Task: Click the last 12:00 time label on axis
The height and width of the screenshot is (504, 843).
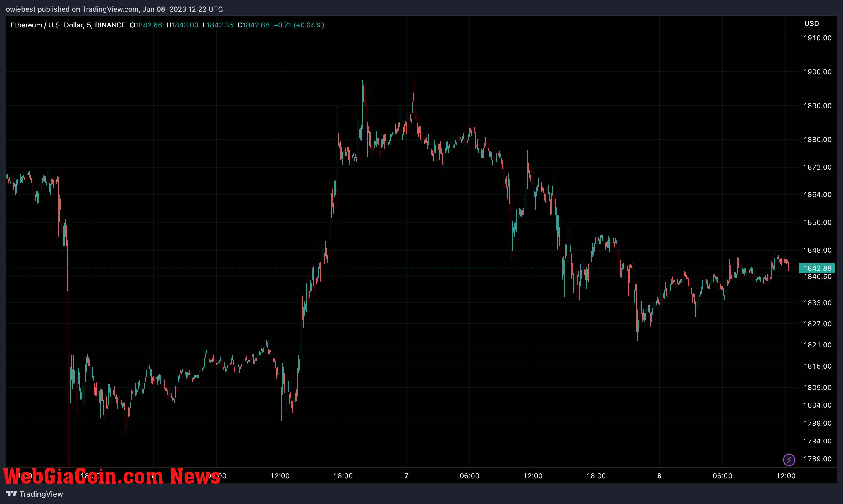Action: coord(786,476)
